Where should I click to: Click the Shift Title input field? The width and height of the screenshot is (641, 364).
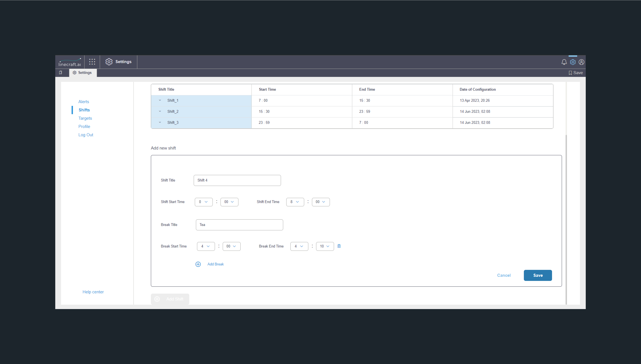[x=237, y=180]
